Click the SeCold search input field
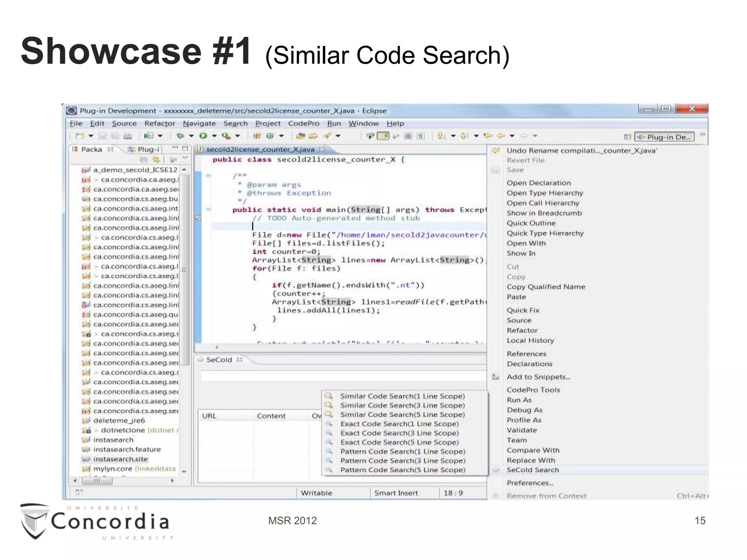Image resolution: width=747 pixels, height=560 pixels. point(344,376)
